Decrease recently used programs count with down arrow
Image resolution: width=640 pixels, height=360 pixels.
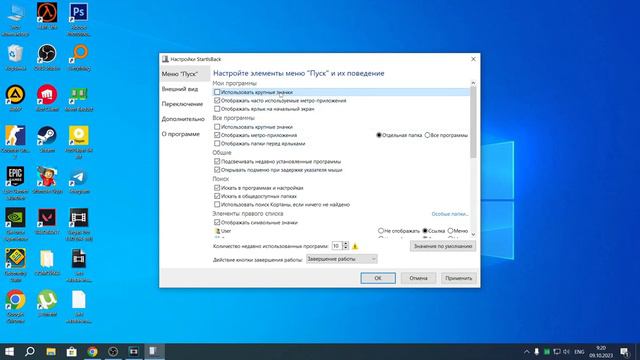[346, 248]
